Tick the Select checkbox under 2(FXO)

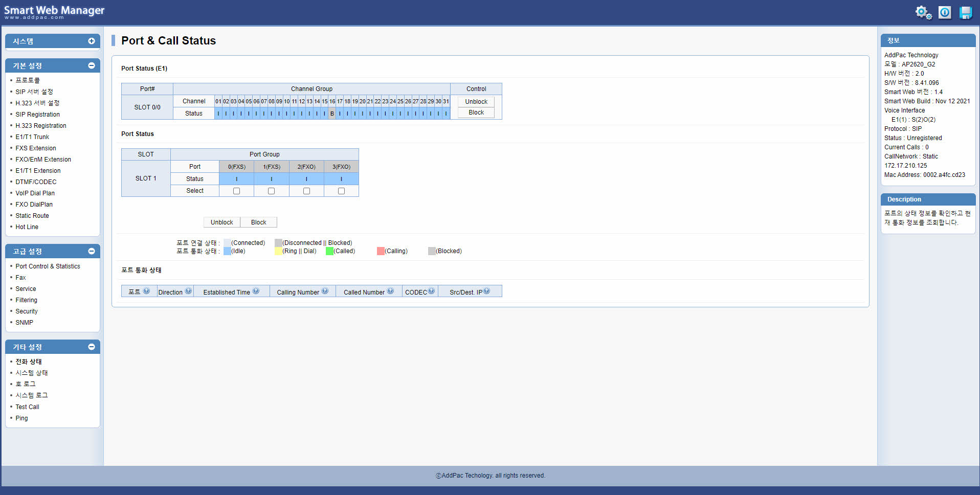point(306,191)
